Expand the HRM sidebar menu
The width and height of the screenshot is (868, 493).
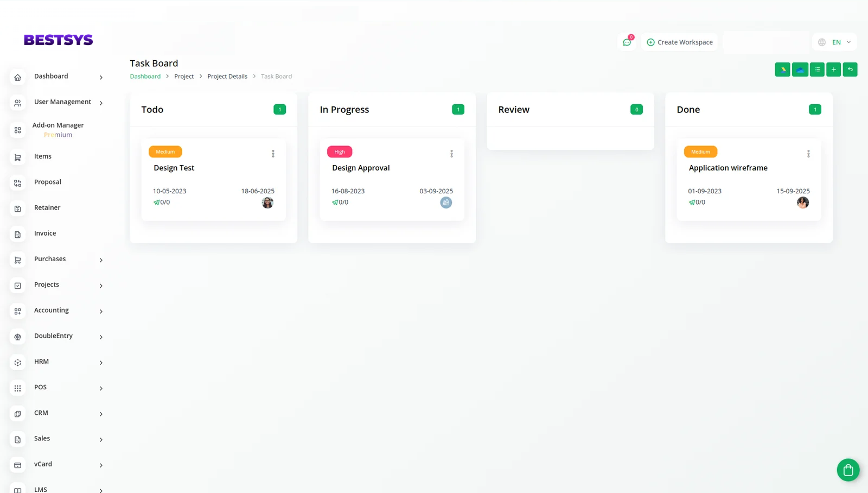[x=57, y=362]
